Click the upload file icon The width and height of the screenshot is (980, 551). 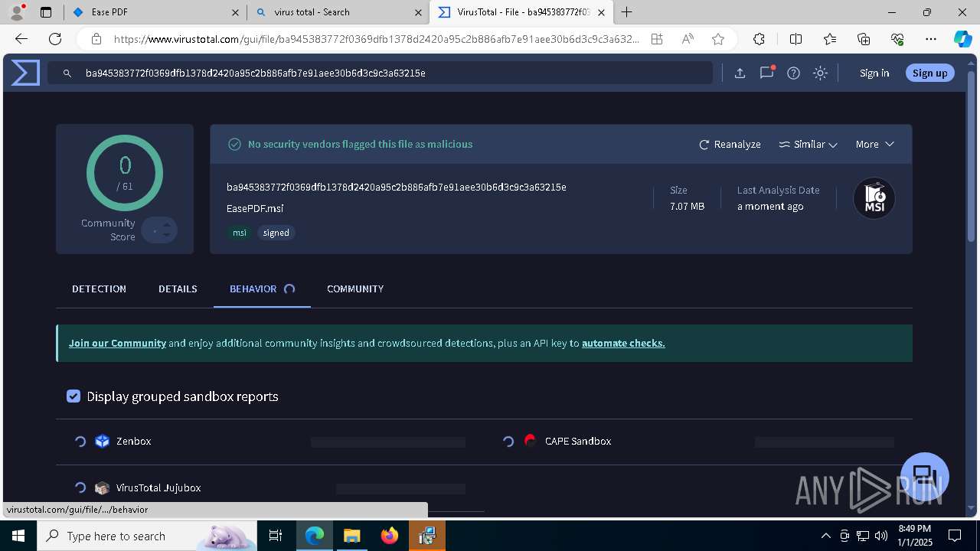(x=740, y=73)
